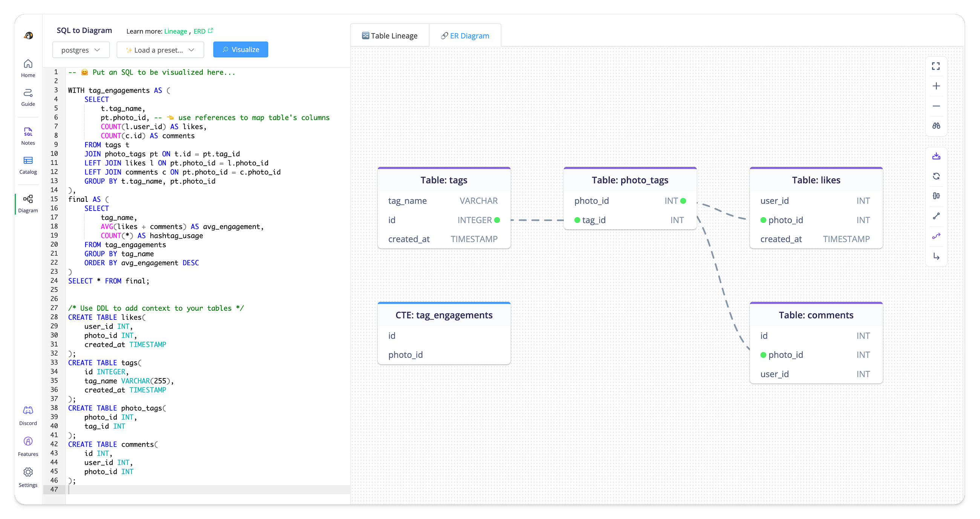Image resolution: width=980 pixels, height=519 pixels.
Task: Click the Visualize button
Action: click(240, 49)
